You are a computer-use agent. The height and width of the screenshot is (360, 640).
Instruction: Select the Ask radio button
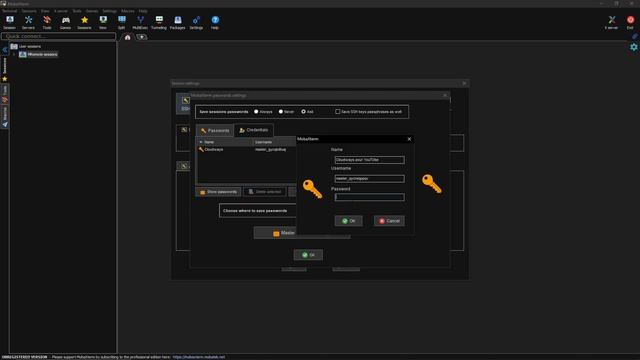pyautogui.click(x=303, y=111)
